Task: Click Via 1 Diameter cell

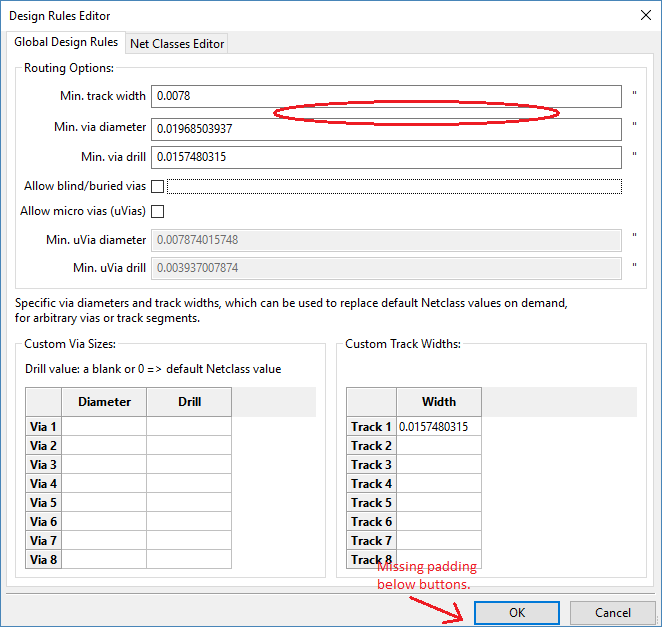Action: [104, 427]
